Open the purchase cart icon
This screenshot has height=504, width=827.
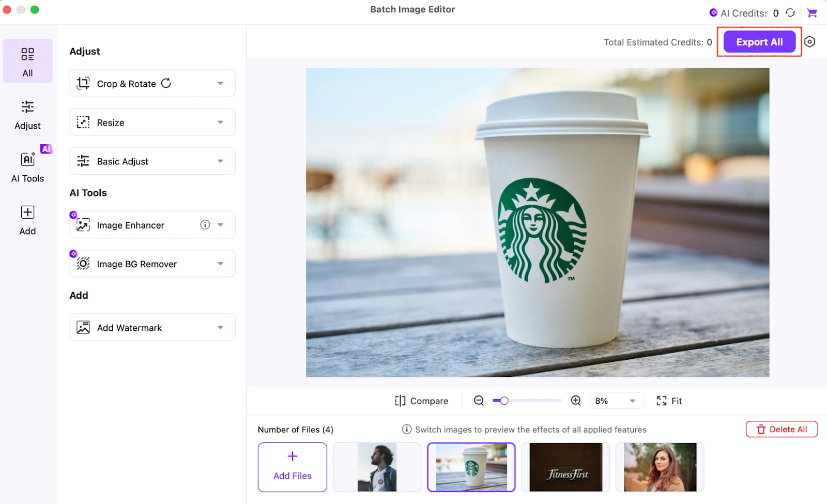click(x=812, y=13)
